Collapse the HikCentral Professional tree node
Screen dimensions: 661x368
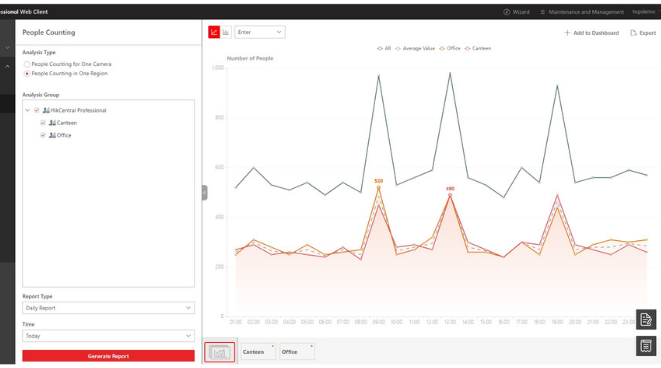27,110
